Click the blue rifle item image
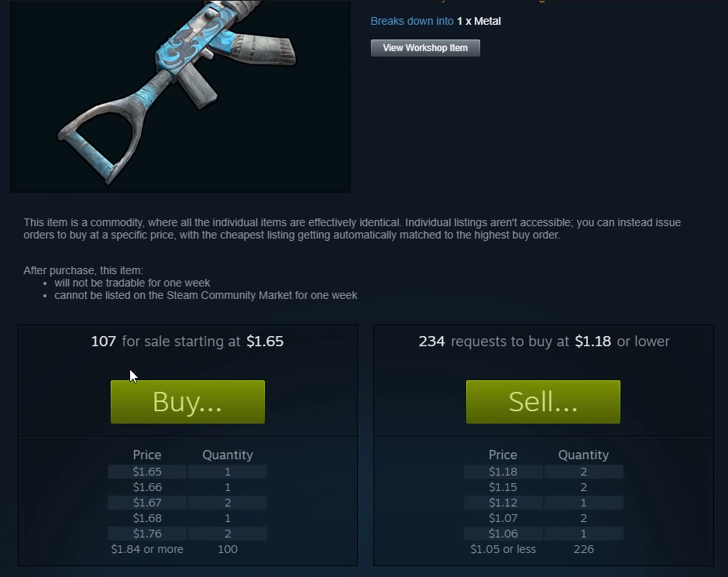 (180, 96)
